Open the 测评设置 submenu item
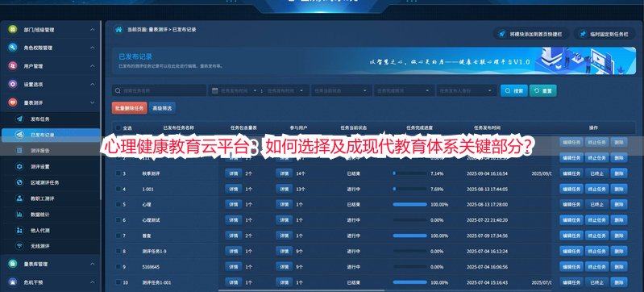Screen dimensions: 644x292 click(x=51, y=166)
